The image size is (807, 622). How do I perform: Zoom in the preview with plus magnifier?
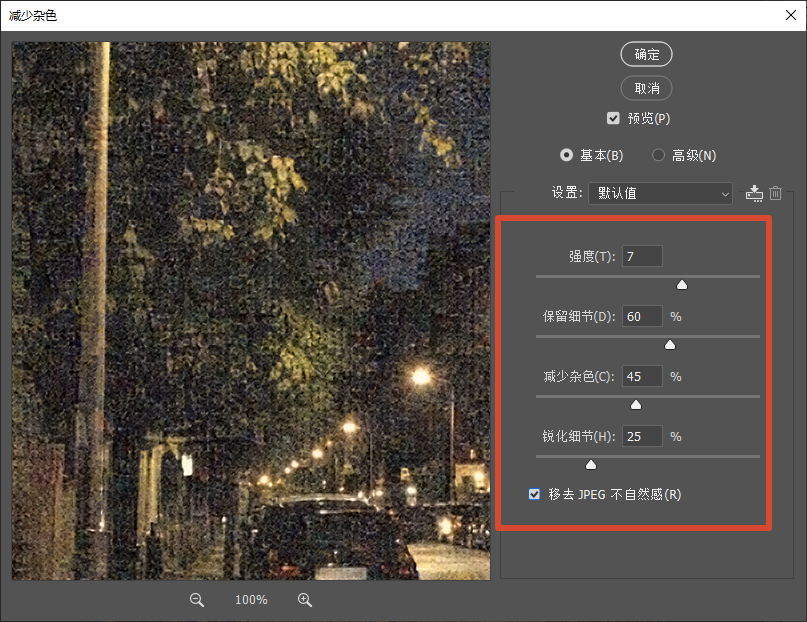pyautogui.click(x=305, y=600)
